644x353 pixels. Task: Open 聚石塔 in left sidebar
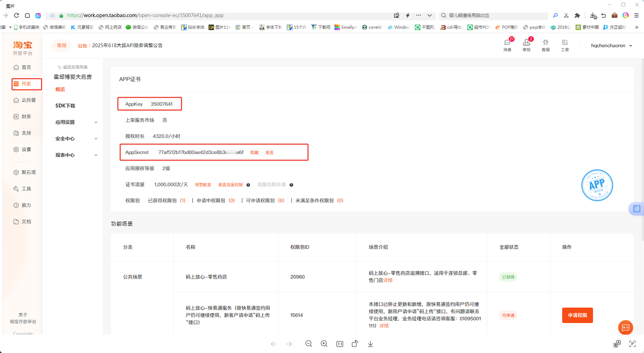pyautogui.click(x=25, y=173)
